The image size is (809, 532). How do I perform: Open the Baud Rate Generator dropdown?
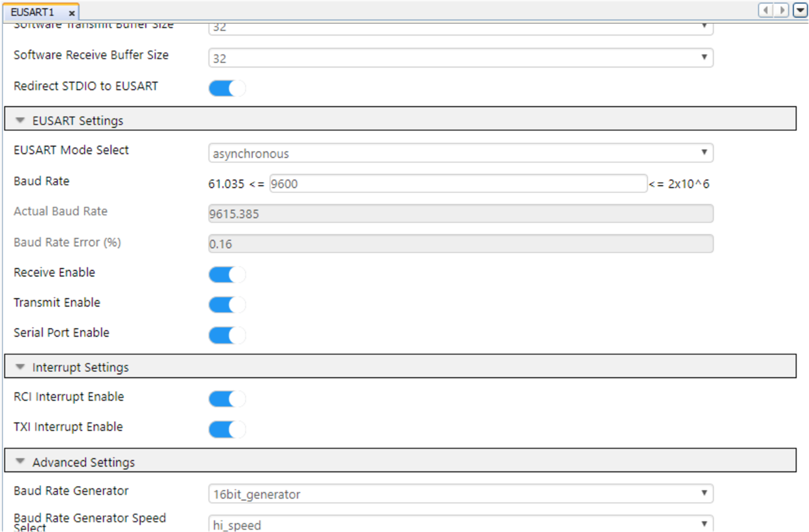(x=461, y=494)
